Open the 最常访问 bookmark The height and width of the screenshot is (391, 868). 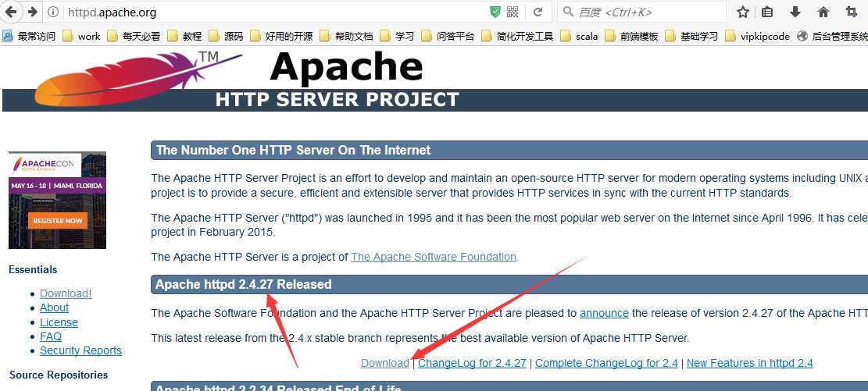[x=29, y=36]
